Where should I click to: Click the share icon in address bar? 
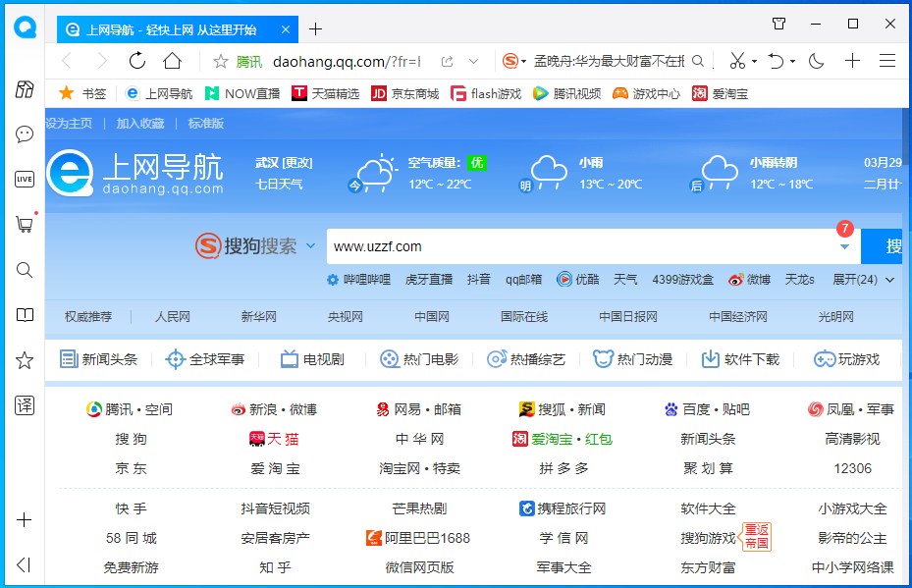(x=448, y=61)
